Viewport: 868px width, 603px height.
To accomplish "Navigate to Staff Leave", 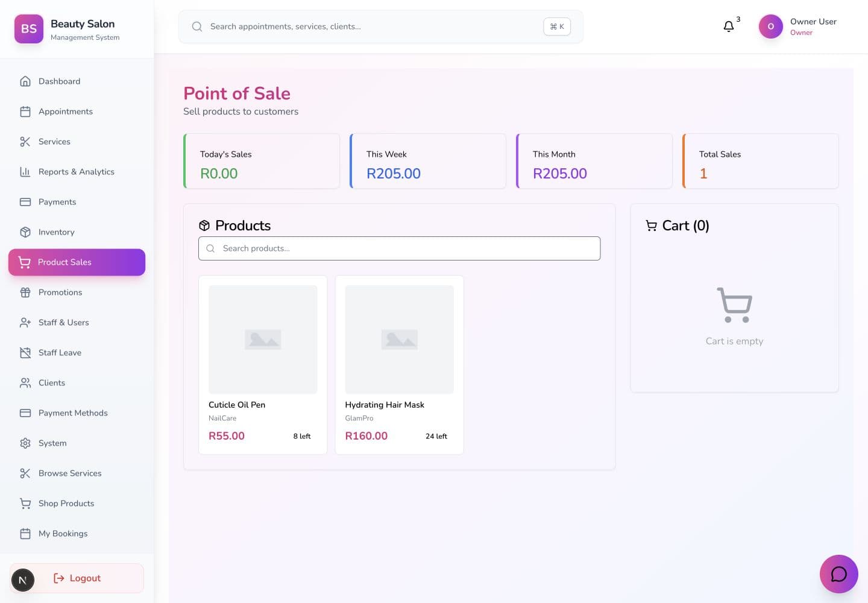I will [77, 353].
